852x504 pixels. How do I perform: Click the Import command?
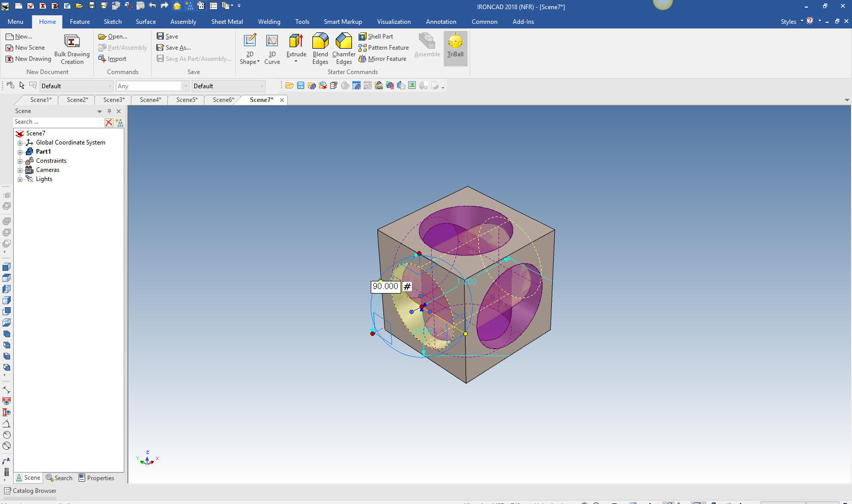pos(112,59)
